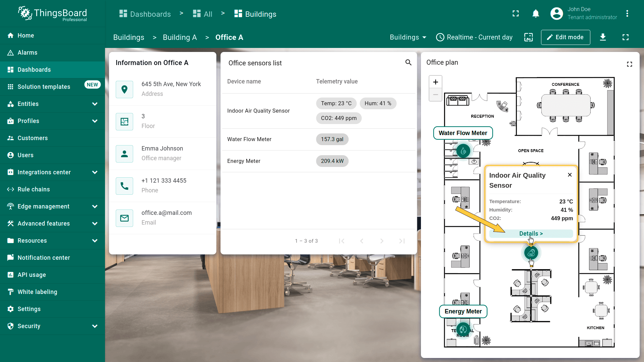
Task: Close the Indoor Air Quality Sensor popup
Action: 570,175
